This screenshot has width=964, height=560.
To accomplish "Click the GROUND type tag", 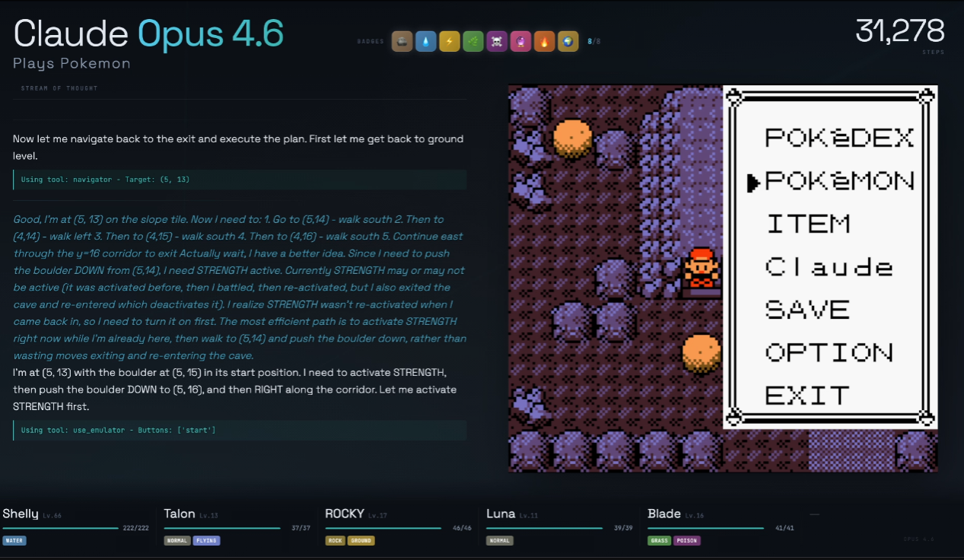I will (361, 541).
